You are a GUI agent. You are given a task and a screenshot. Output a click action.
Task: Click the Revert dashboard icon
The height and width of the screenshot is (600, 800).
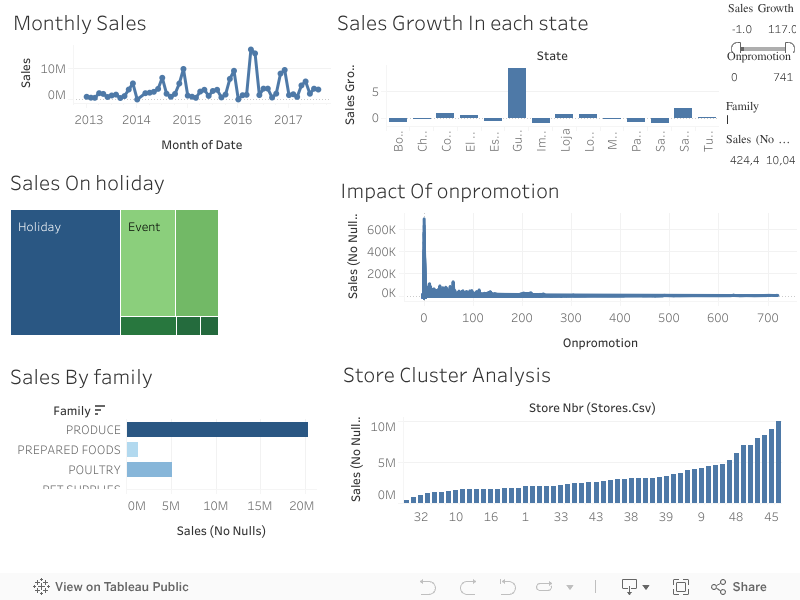tap(507, 587)
